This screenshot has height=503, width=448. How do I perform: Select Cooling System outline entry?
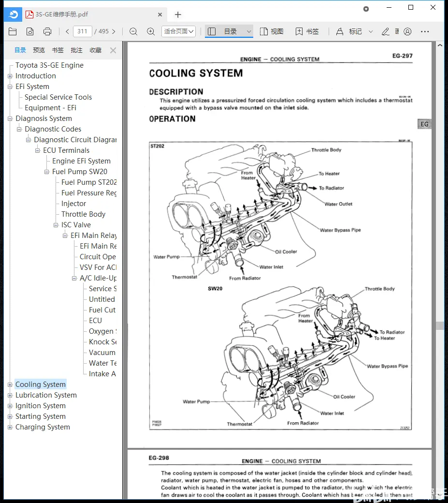[x=41, y=385]
